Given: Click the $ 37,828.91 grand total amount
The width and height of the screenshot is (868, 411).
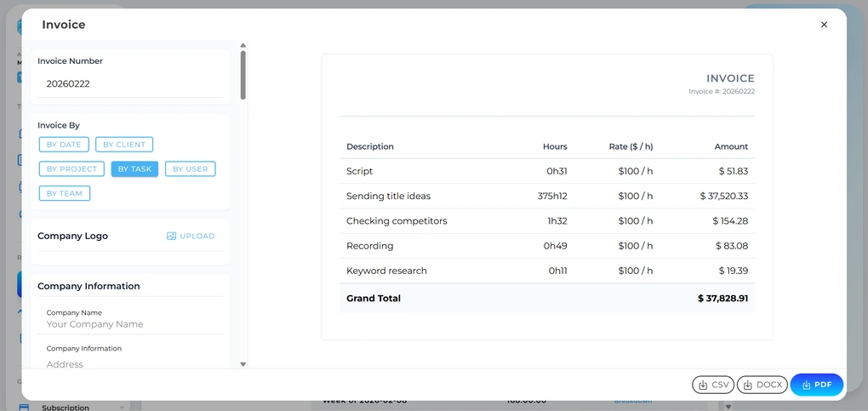Looking at the screenshot, I should pyautogui.click(x=723, y=299).
